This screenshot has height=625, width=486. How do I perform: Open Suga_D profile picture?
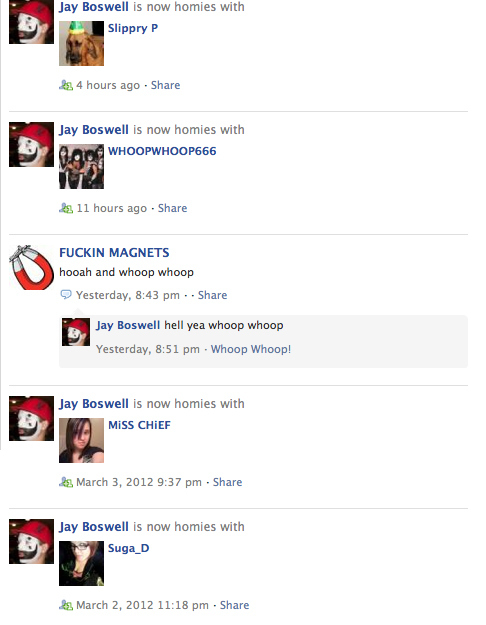[81, 563]
